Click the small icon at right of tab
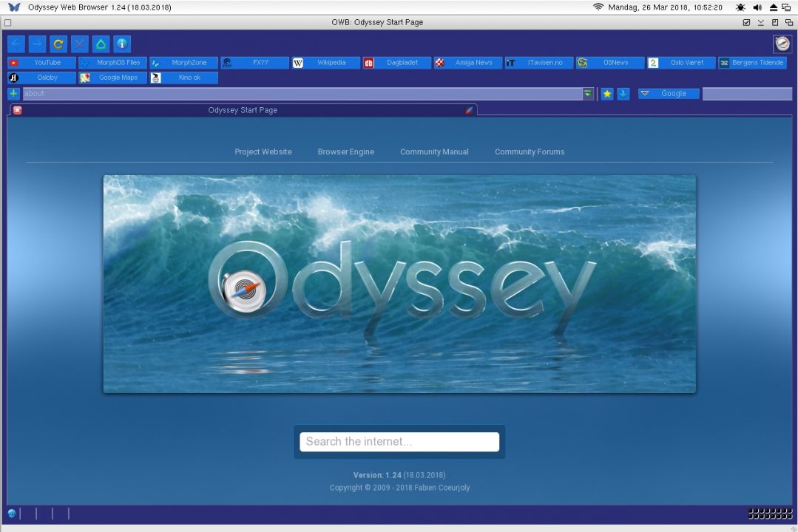This screenshot has height=532, width=798. coord(469,110)
